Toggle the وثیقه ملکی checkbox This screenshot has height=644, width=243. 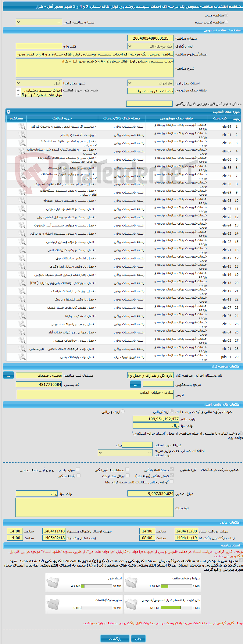(x=78, y=475)
